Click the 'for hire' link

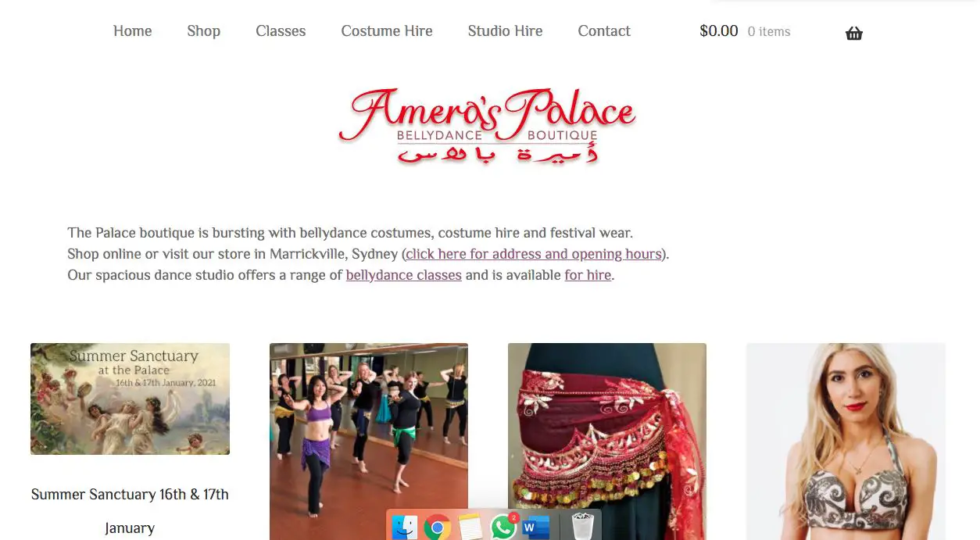click(588, 275)
